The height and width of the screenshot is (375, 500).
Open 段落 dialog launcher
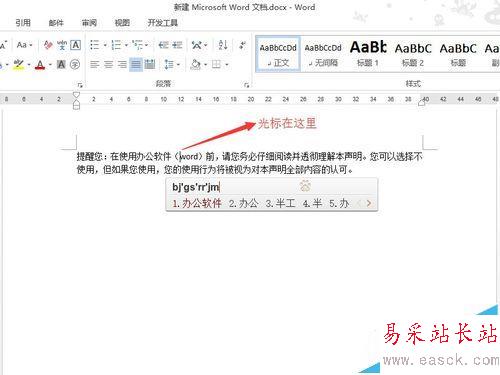tap(247, 85)
